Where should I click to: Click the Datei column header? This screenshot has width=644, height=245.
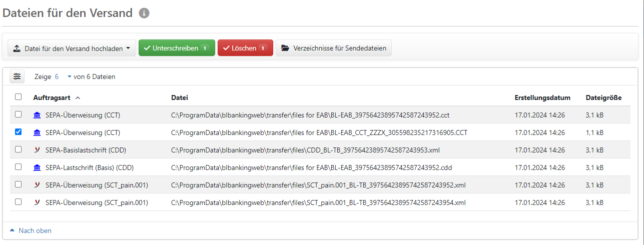(x=179, y=97)
